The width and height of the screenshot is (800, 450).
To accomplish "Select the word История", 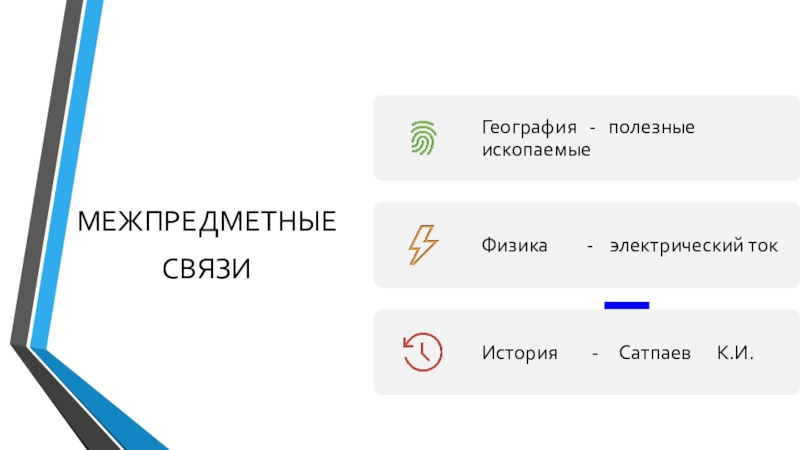I will pyautogui.click(x=519, y=353).
